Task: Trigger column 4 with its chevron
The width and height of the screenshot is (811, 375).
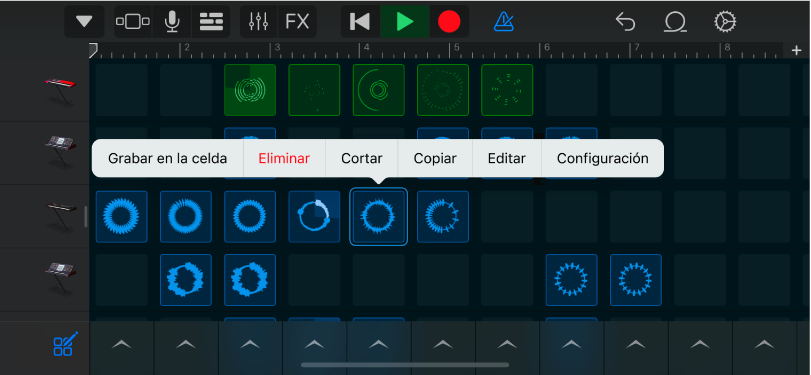Action: pyautogui.click(x=314, y=344)
